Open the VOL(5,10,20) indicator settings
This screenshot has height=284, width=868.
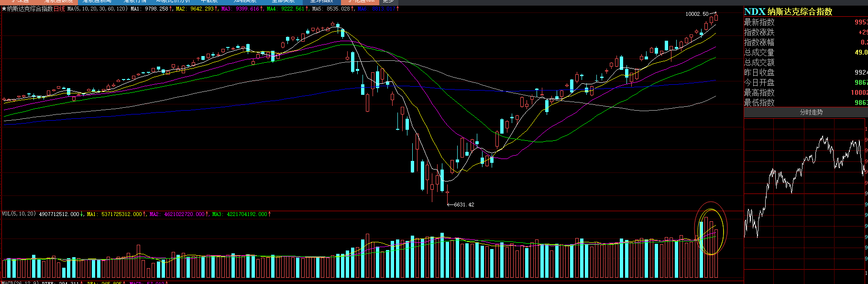coord(19,214)
